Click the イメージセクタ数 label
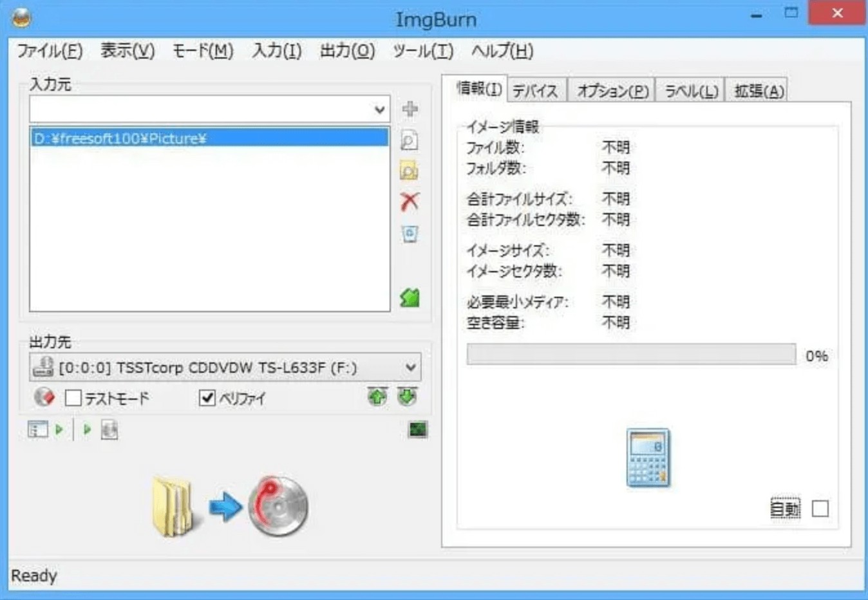Image resolution: width=868 pixels, height=600 pixels. click(514, 271)
